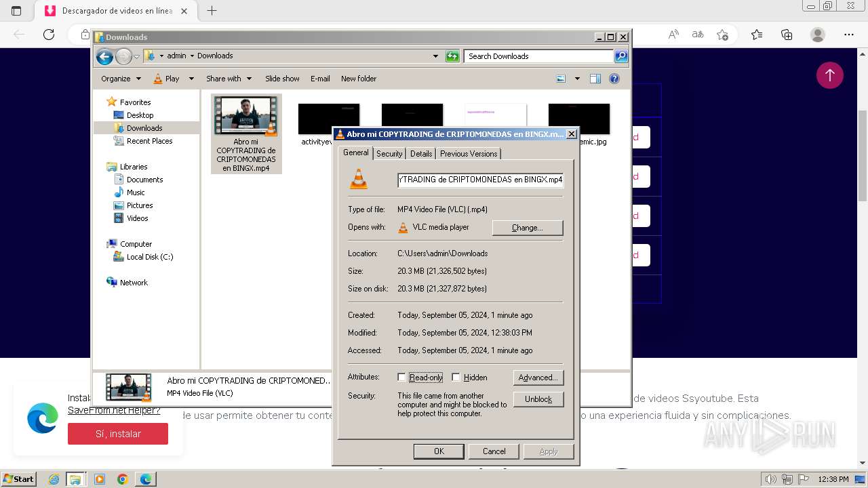Switch to the Security tab

[x=389, y=154]
